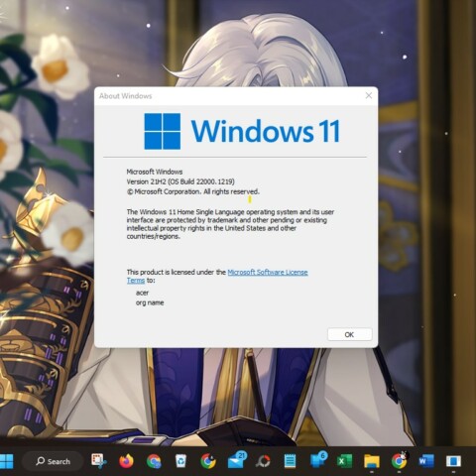Click the licensee name 'acer'

(x=142, y=293)
